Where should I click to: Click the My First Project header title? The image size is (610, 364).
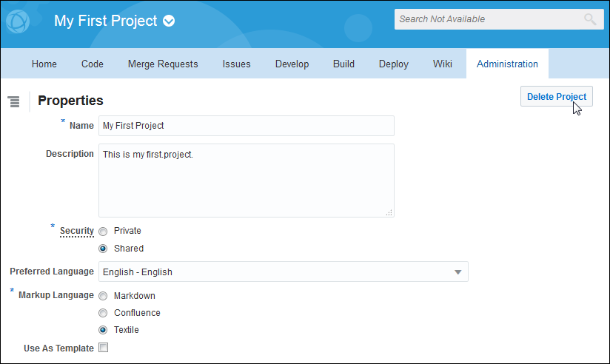(x=105, y=21)
